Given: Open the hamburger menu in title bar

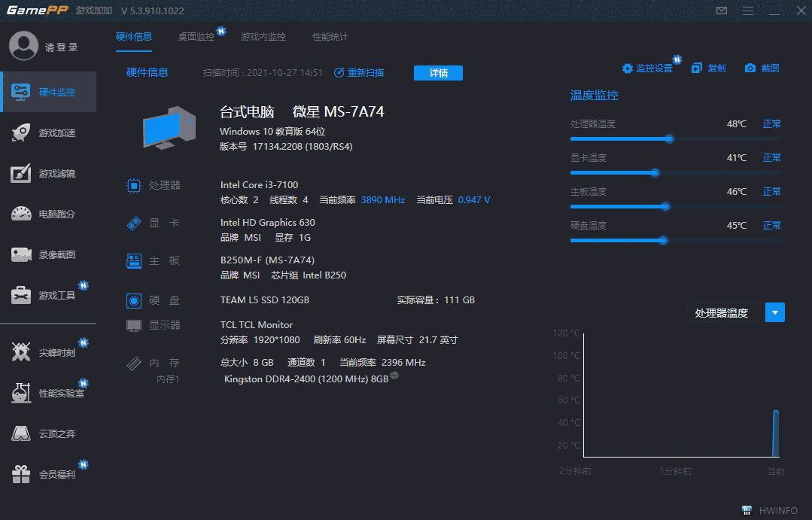Looking at the screenshot, I should pyautogui.click(x=750, y=11).
